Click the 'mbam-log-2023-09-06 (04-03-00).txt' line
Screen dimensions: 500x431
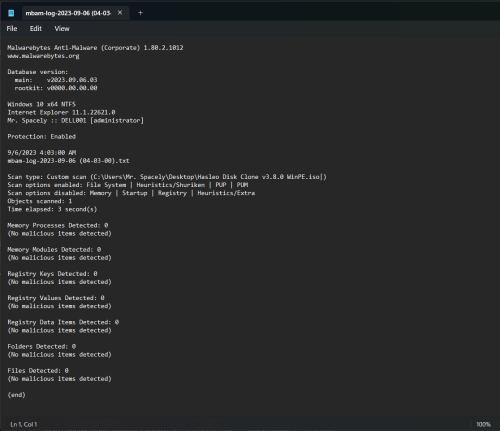(68, 161)
